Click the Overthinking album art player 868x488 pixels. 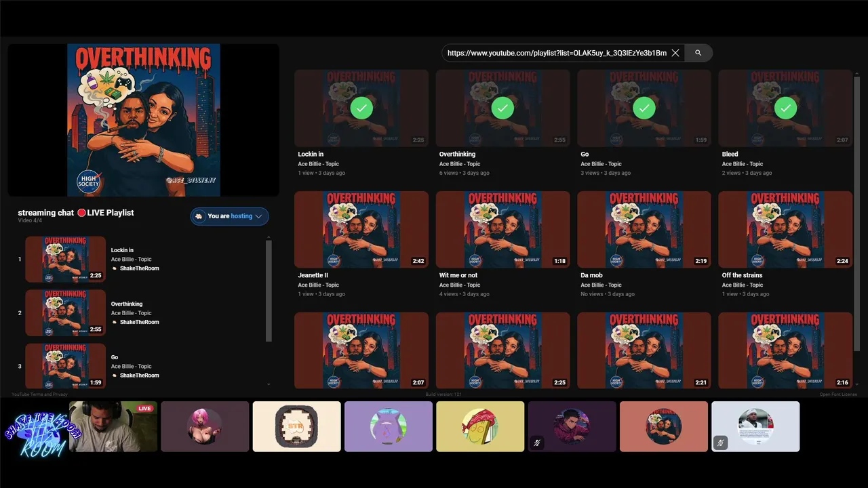pyautogui.click(x=144, y=120)
